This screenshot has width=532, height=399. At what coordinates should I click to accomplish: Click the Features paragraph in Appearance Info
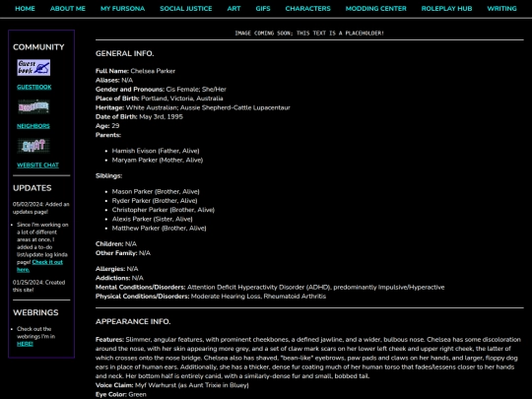pyautogui.click(x=308, y=358)
